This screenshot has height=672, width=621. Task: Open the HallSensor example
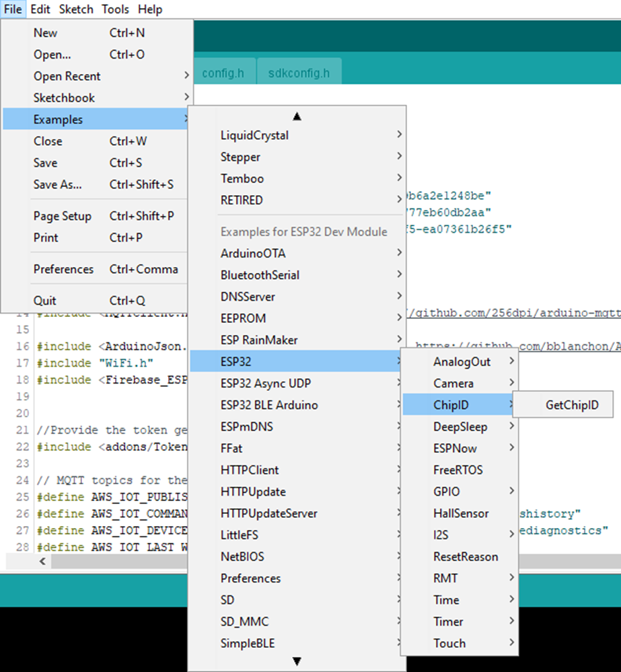tap(460, 513)
